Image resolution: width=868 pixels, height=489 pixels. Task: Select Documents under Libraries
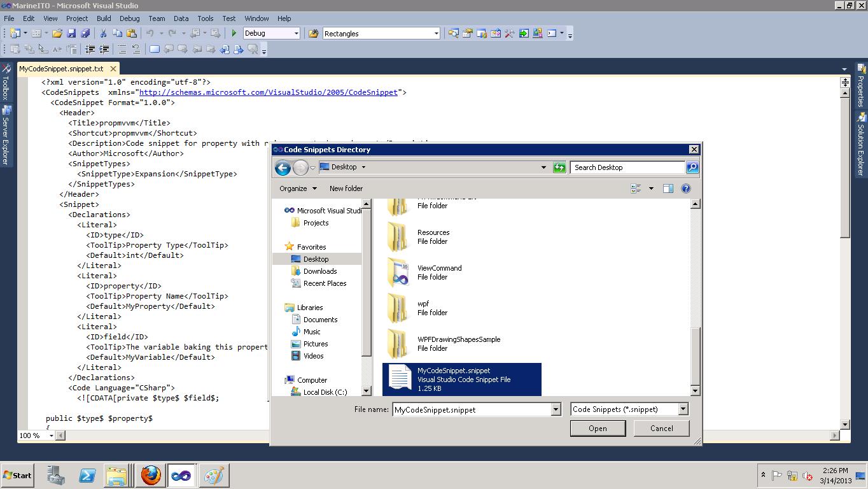coord(320,320)
